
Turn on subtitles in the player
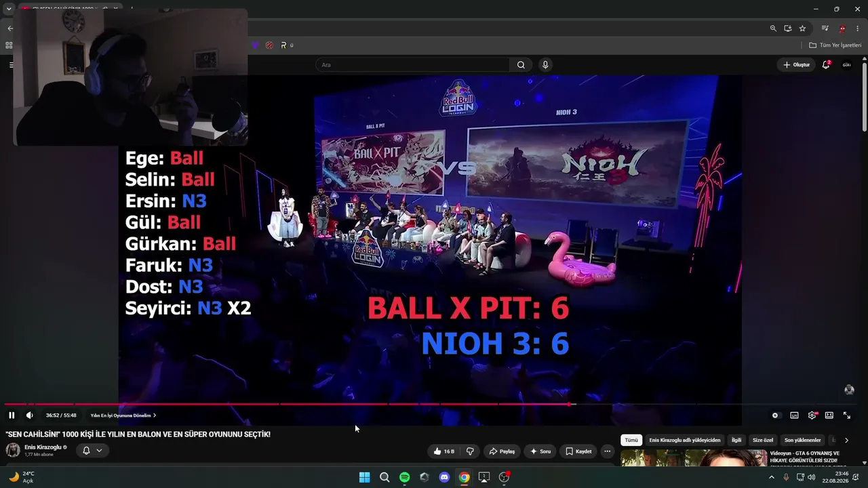794,415
